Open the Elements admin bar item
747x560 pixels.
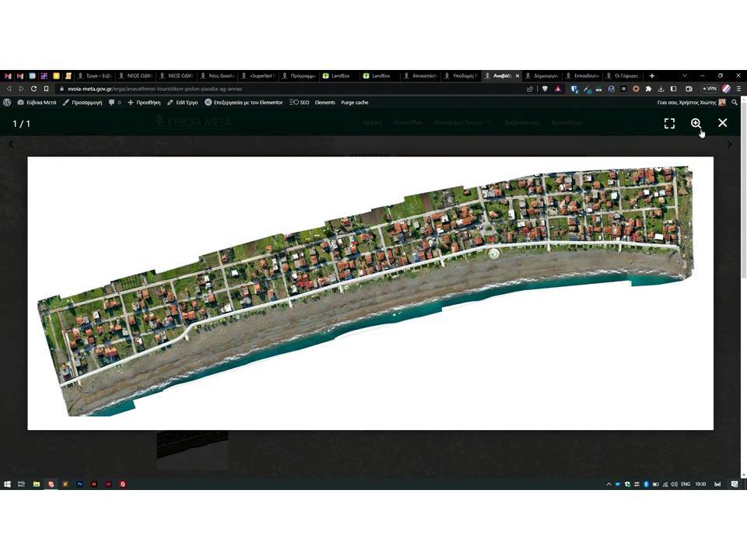[x=325, y=103]
